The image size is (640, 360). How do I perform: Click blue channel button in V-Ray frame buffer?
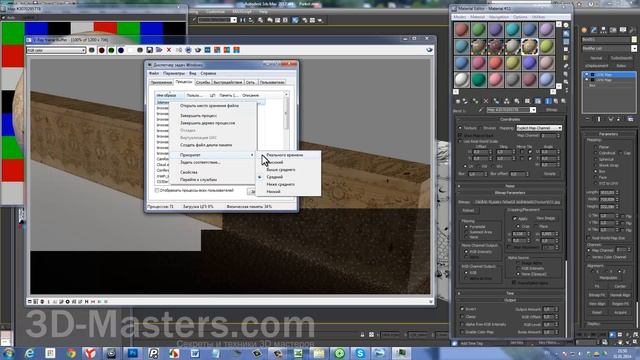click(121, 50)
